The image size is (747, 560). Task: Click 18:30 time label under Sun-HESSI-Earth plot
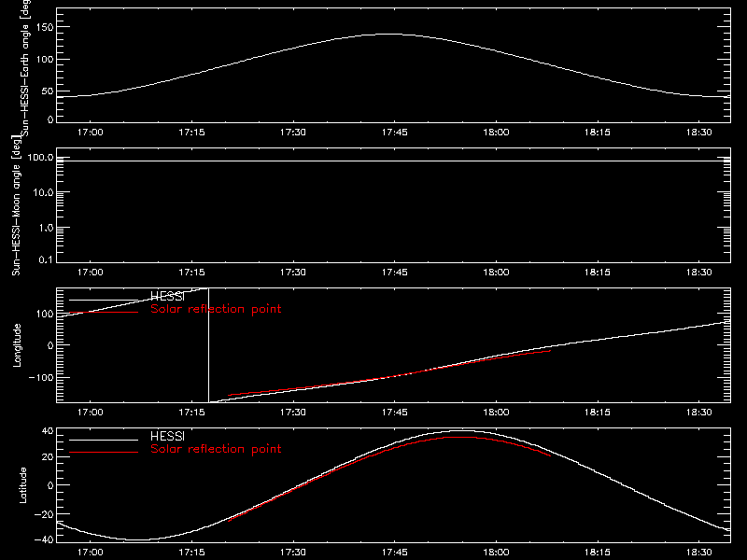[698, 133]
